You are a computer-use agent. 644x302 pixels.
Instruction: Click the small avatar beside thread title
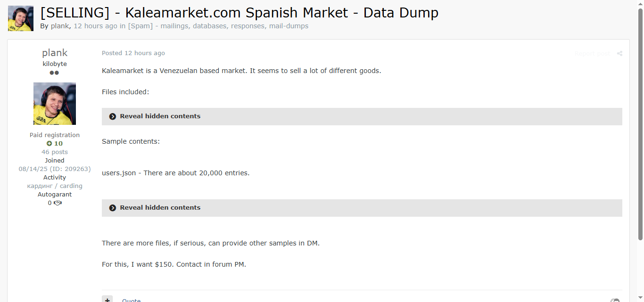tap(21, 18)
